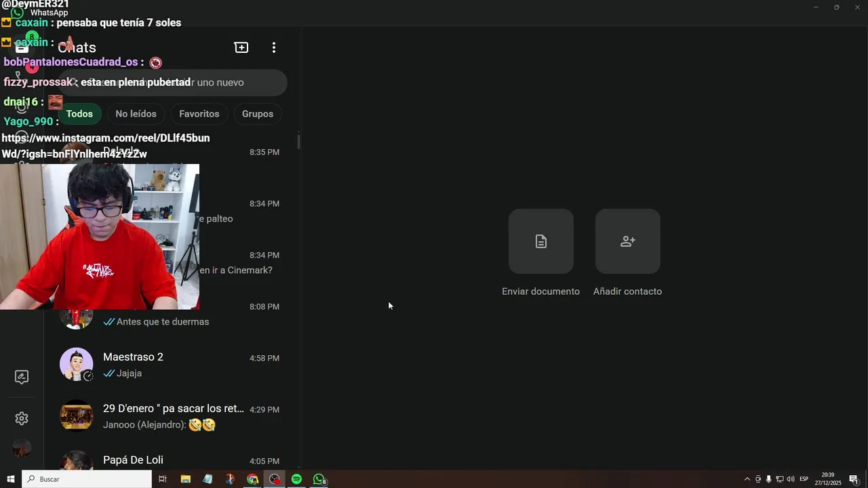
Task: Open the Maestraso 2 chat
Action: pos(173,365)
